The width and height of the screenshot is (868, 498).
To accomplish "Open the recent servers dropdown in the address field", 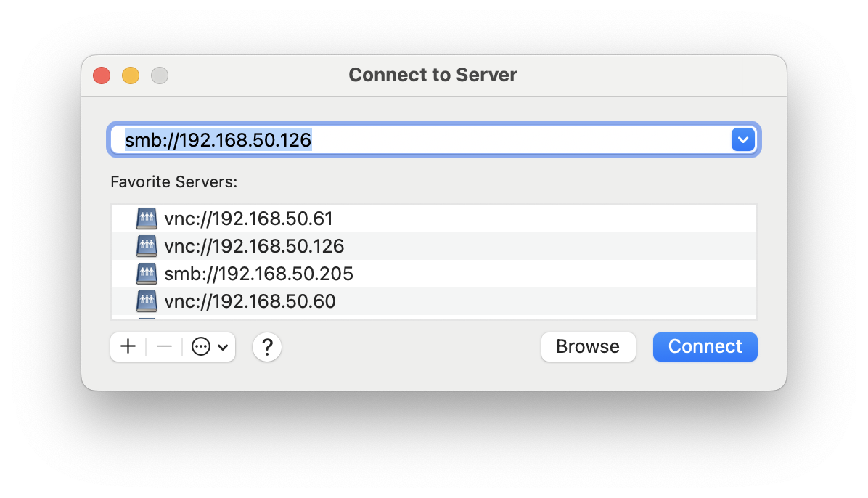I will (x=742, y=139).
